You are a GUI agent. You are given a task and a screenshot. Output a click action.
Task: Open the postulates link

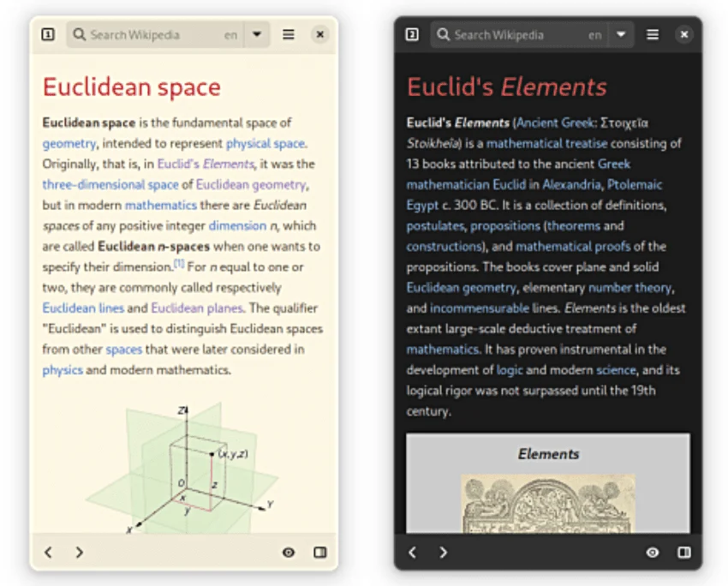pos(435,226)
